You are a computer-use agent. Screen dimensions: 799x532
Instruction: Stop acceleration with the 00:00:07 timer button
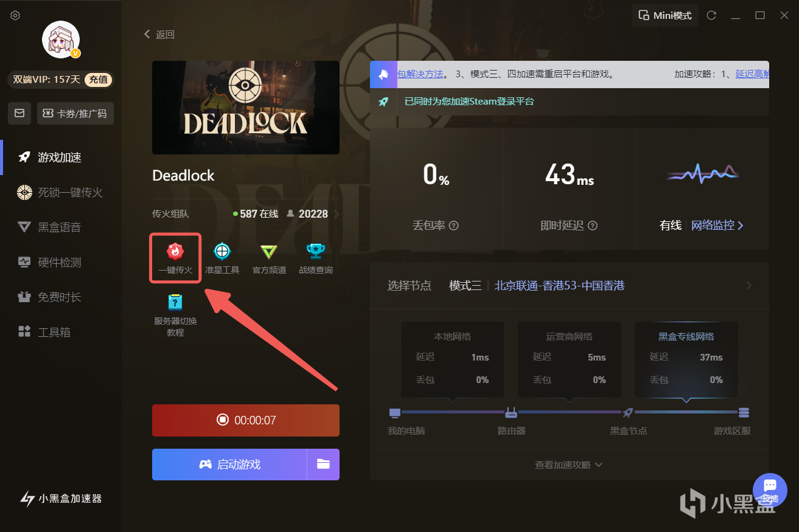coord(246,420)
